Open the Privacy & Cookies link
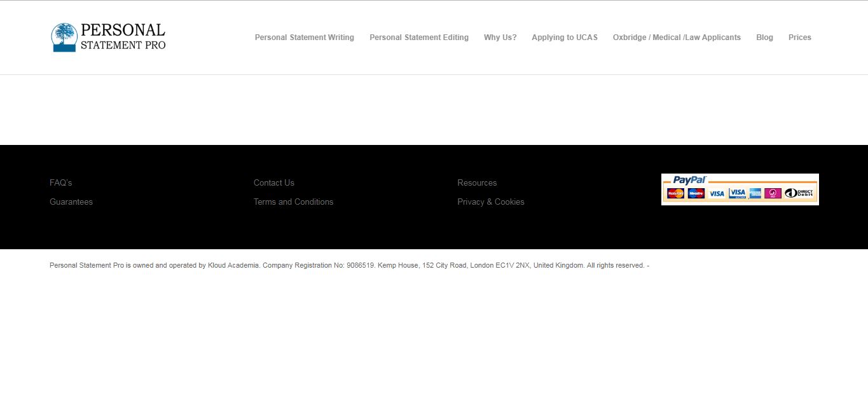The height and width of the screenshot is (398, 868). coord(490,202)
